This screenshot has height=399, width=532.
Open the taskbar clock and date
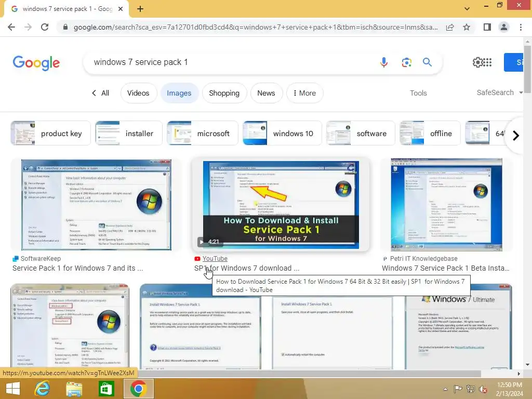[x=509, y=389]
